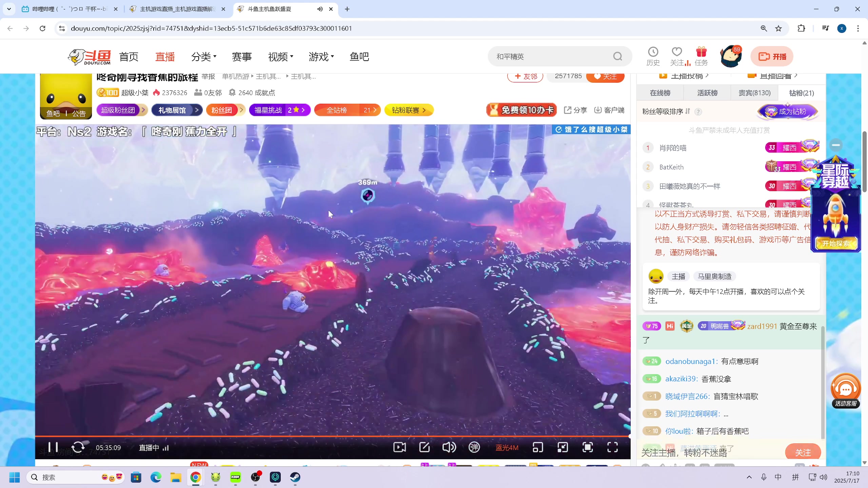Screen dimensions: 868x488
Task: Open the 钻粉联赛 pill
Action: coord(409,110)
